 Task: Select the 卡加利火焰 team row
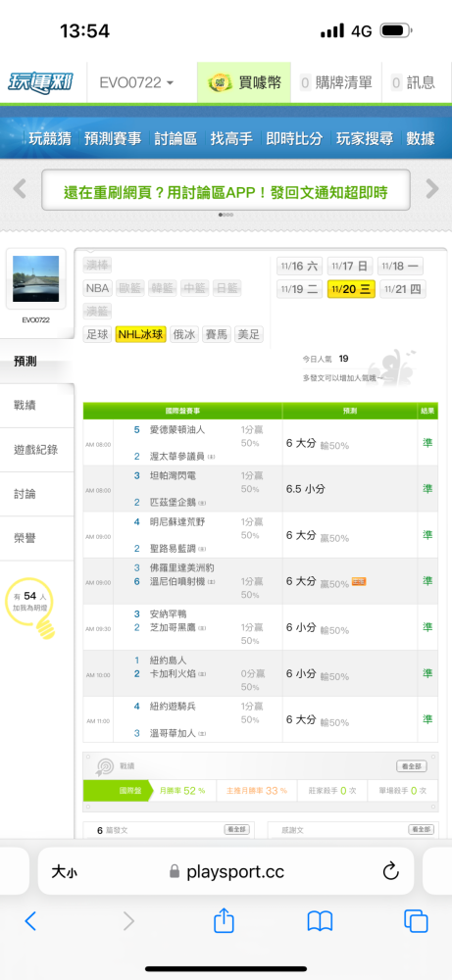tap(174, 674)
